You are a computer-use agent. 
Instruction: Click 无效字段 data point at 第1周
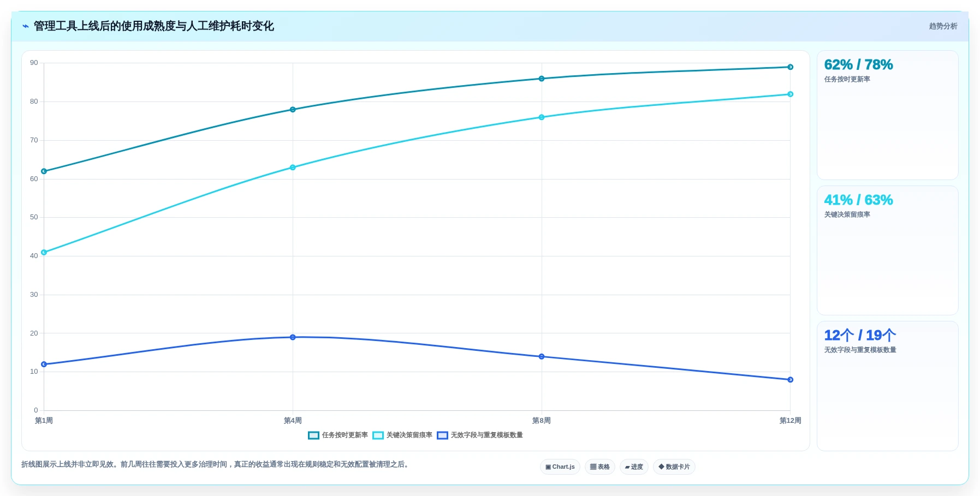tap(44, 364)
